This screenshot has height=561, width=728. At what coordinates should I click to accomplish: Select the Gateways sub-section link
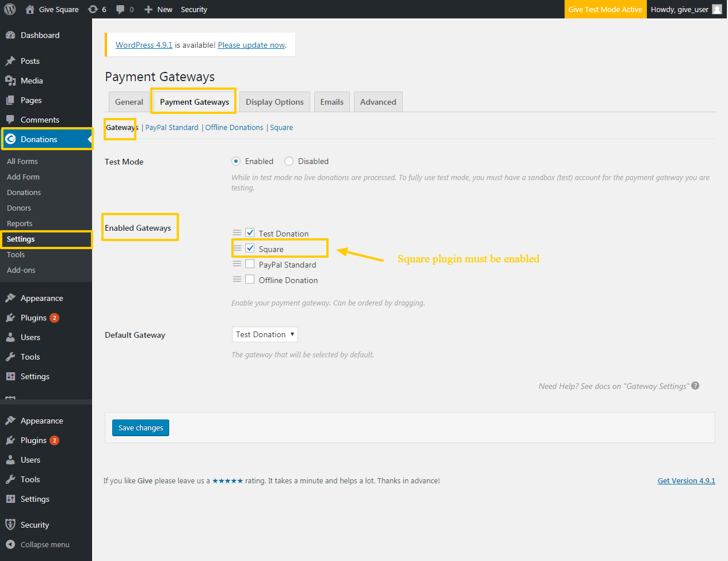pyautogui.click(x=122, y=128)
